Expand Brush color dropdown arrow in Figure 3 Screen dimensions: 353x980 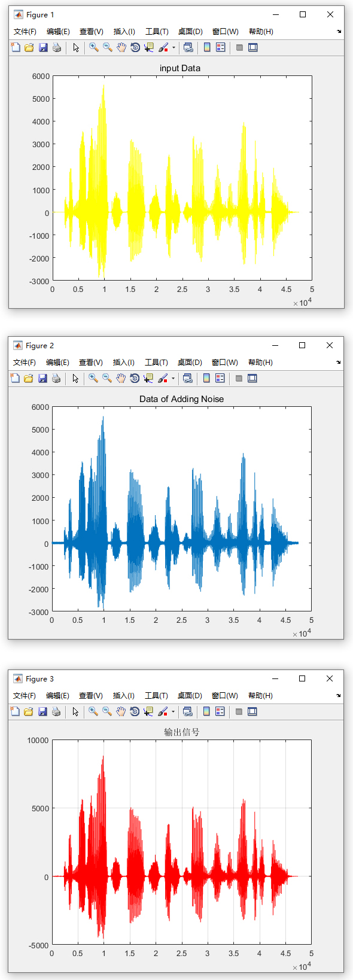pyautogui.click(x=173, y=711)
